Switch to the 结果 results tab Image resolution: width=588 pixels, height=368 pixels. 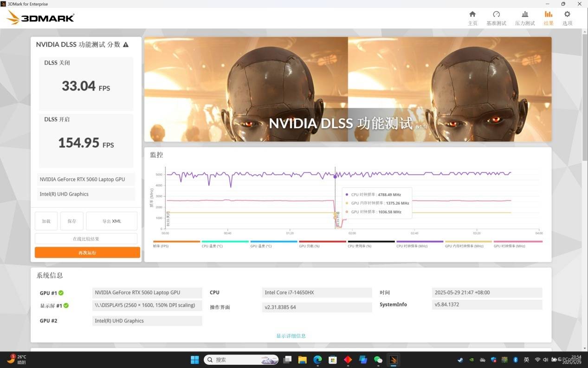click(548, 18)
